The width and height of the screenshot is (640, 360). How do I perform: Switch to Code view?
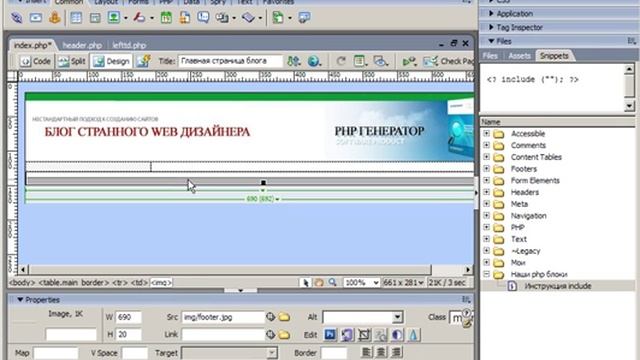click(x=36, y=61)
